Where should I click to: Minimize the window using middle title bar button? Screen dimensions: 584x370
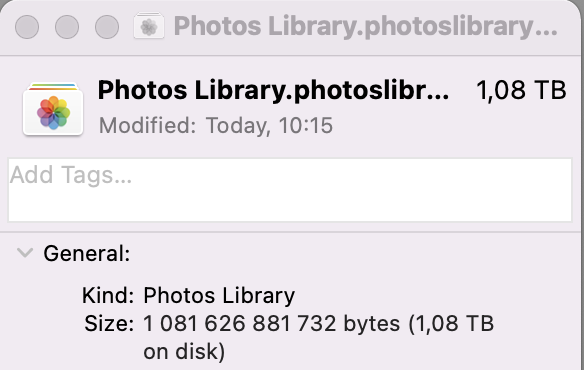pos(67,27)
